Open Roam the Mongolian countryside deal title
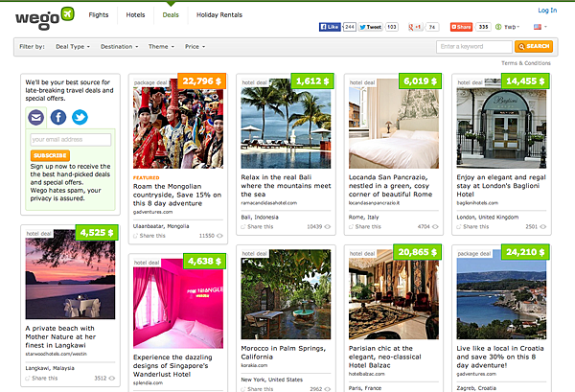Image resolution: width=575 pixels, height=392 pixels. [x=177, y=195]
